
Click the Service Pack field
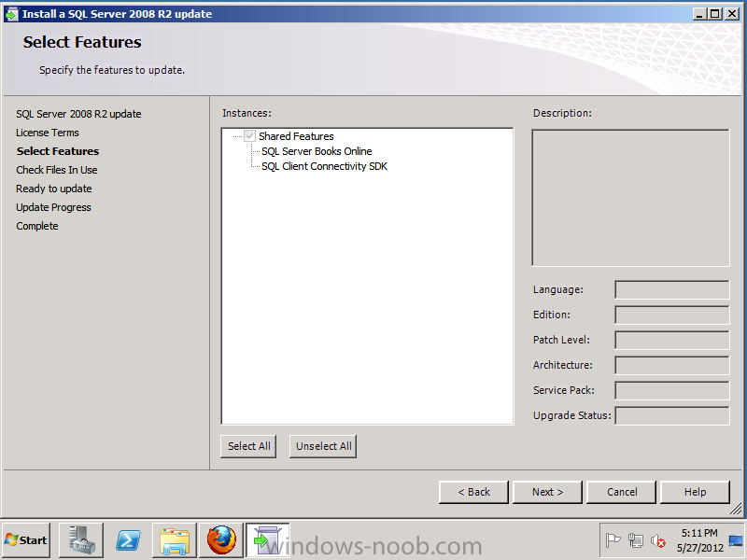coord(672,390)
